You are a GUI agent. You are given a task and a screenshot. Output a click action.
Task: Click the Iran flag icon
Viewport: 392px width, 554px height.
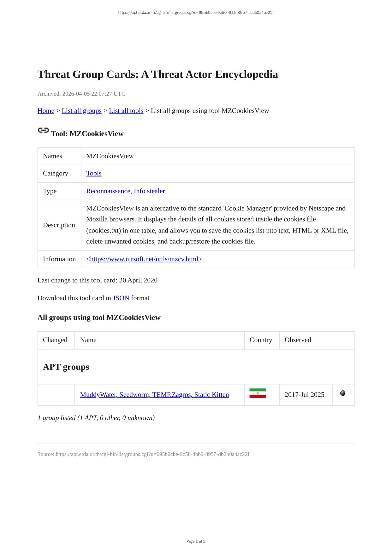257,393
